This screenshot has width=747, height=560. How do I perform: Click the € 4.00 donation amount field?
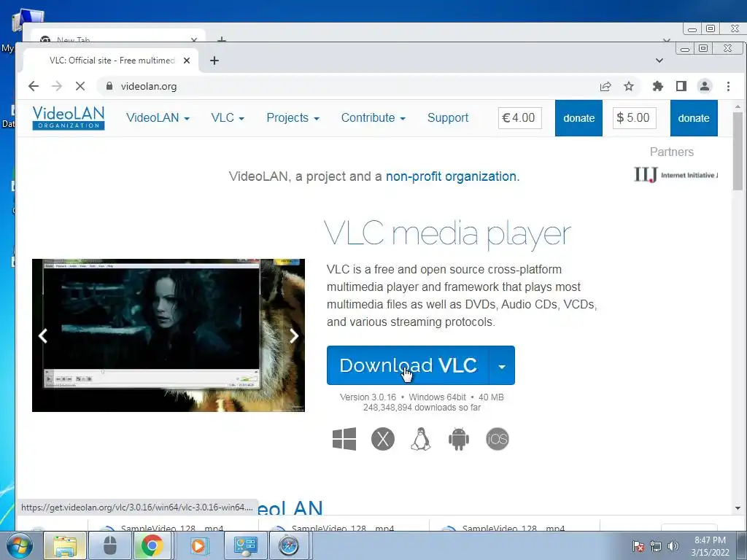pyautogui.click(x=519, y=117)
